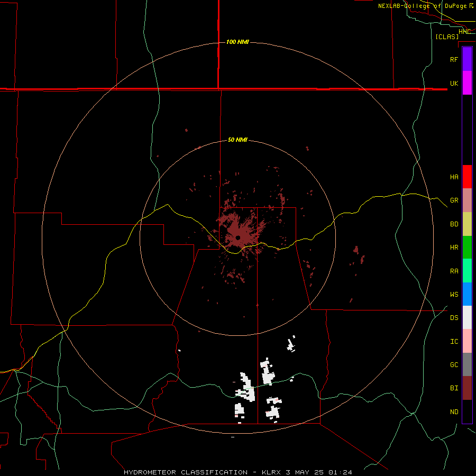
Task: Click the GC gray legend swatch
Action: (467, 364)
